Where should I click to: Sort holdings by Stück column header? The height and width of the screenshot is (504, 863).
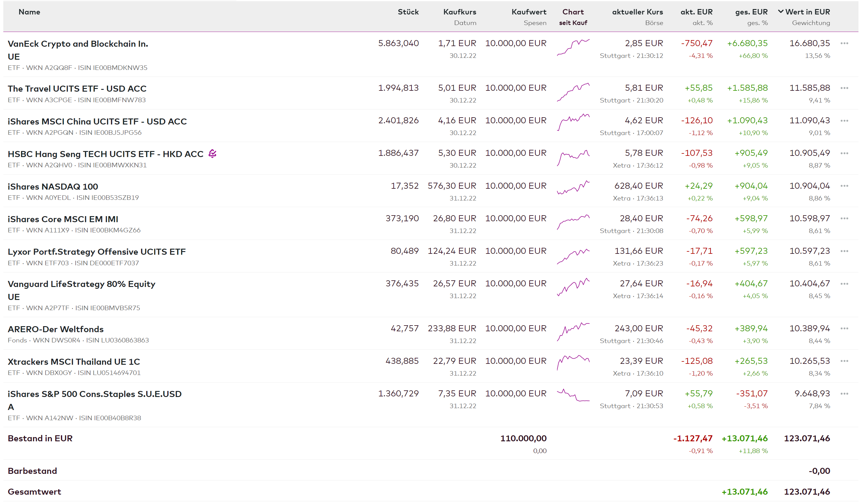pos(408,12)
